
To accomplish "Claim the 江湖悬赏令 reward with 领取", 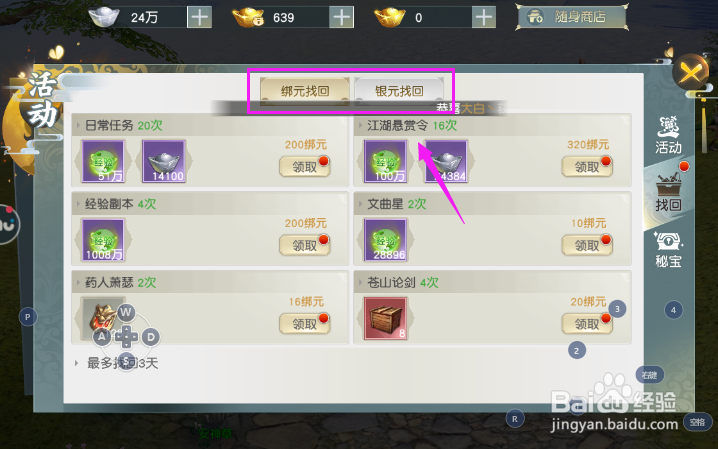I will [587, 167].
